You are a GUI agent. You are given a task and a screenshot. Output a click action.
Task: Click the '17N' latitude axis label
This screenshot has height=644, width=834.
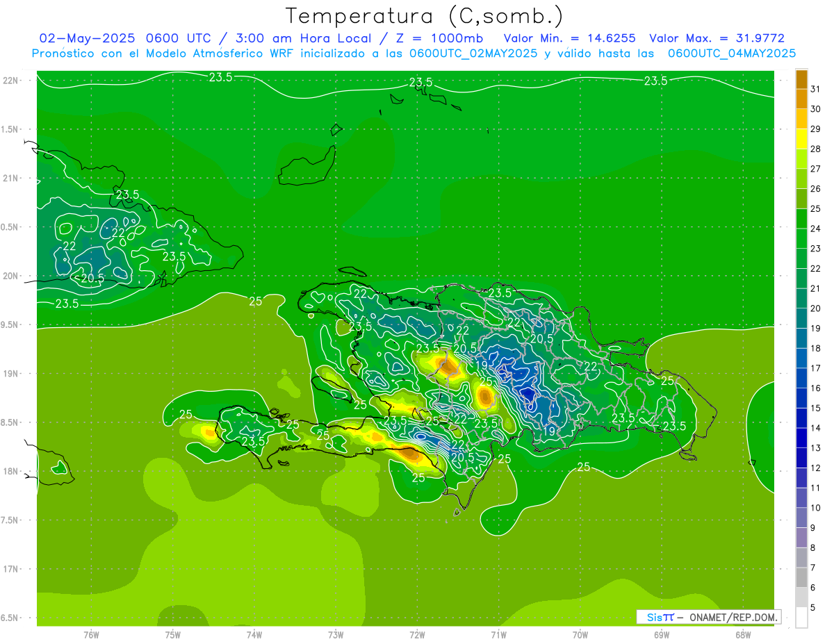point(11,569)
